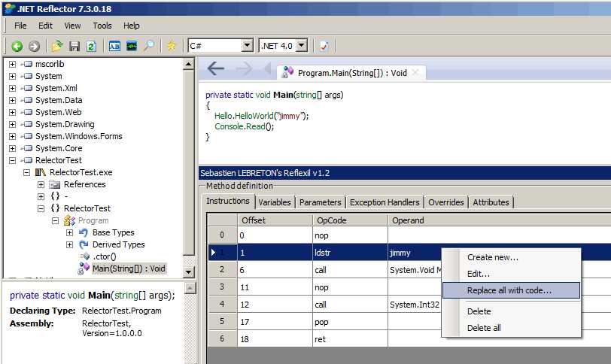The image size is (611, 364).
Task: Open the File menu
Action: pos(20,26)
